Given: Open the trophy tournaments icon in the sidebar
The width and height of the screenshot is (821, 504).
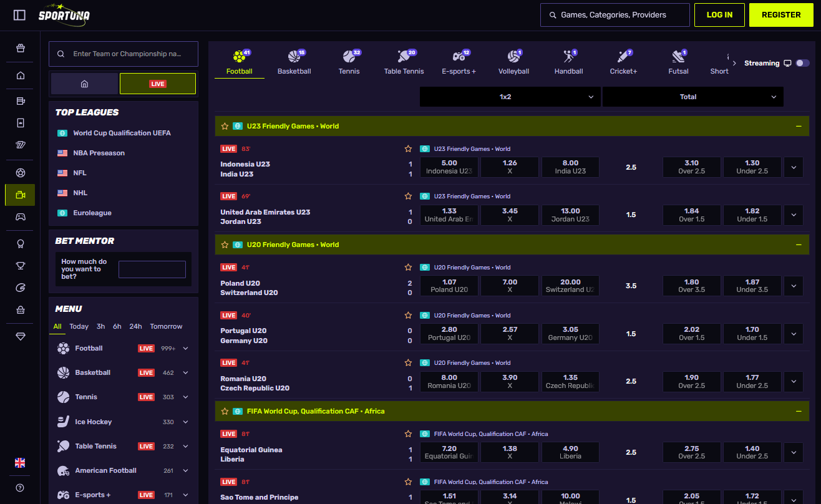Looking at the screenshot, I should [21, 266].
